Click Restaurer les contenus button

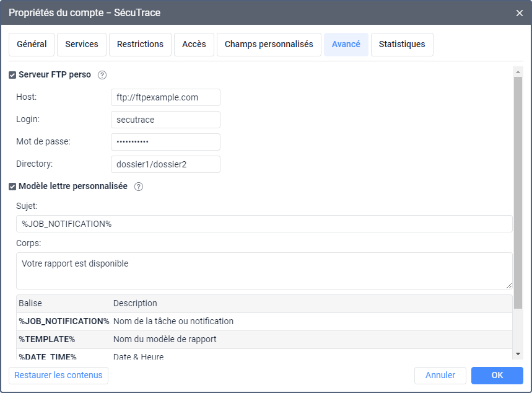[58, 376]
